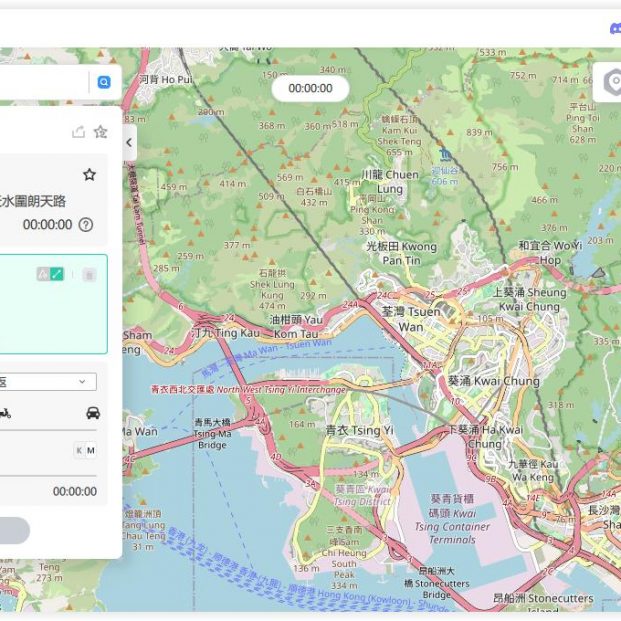Click the Discord icon in top bar
The width and height of the screenshot is (621, 621).
click(x=614, y=28)
